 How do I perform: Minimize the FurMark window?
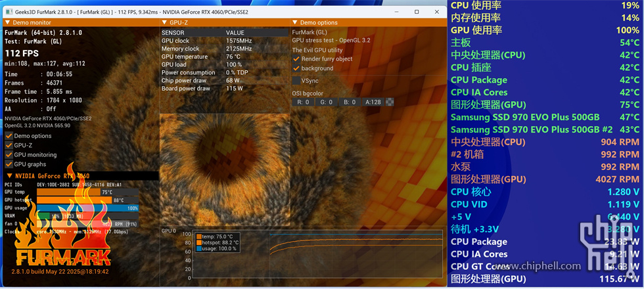pyautogui.click(x=397, y=12)
